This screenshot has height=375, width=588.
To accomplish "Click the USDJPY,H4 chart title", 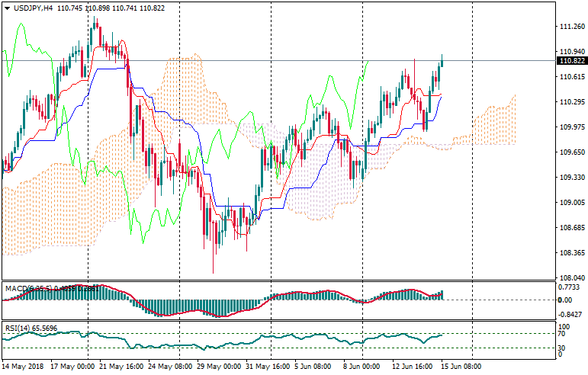I will pos(33,7).
